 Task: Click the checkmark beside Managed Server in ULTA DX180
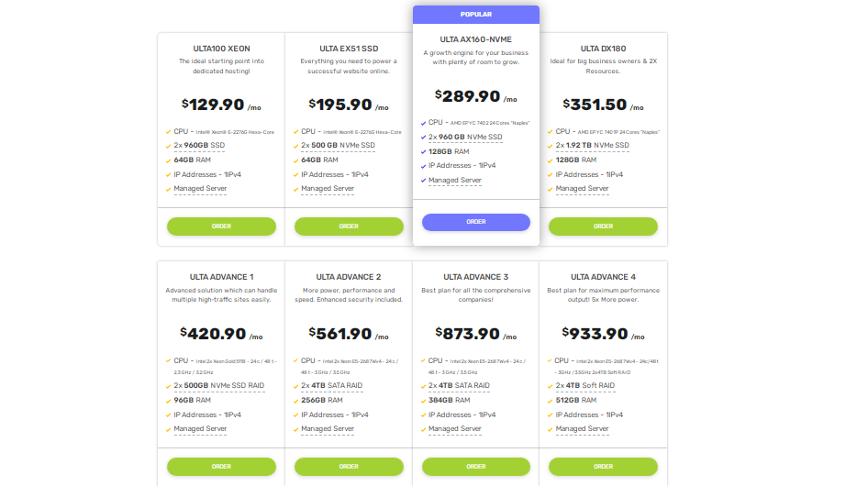click(550, 189)
